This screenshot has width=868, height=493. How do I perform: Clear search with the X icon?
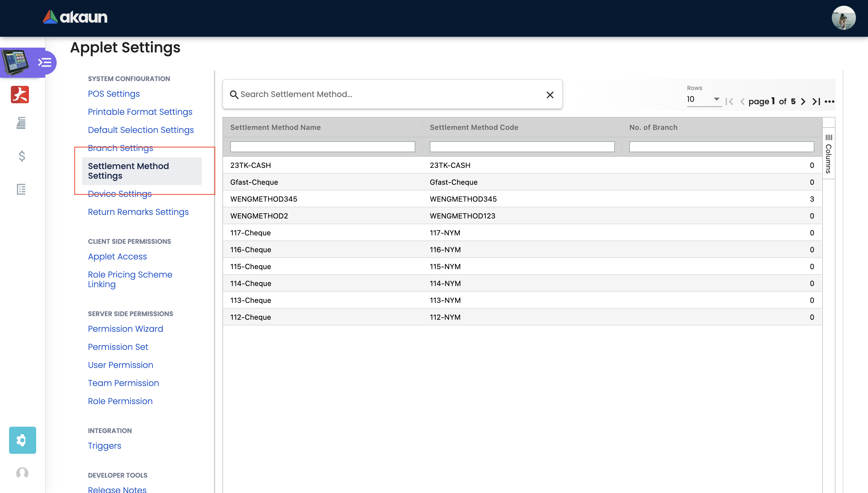[550, 95]
